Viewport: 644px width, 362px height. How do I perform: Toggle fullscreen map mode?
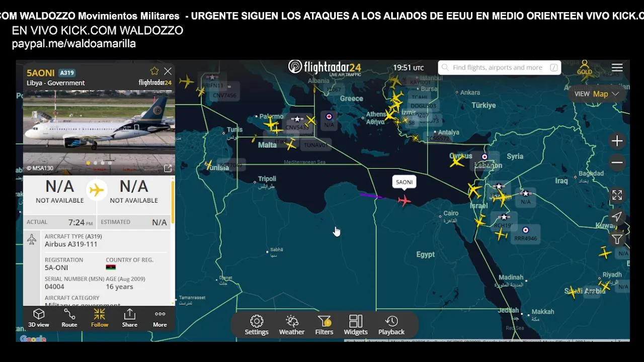[617, 195]
